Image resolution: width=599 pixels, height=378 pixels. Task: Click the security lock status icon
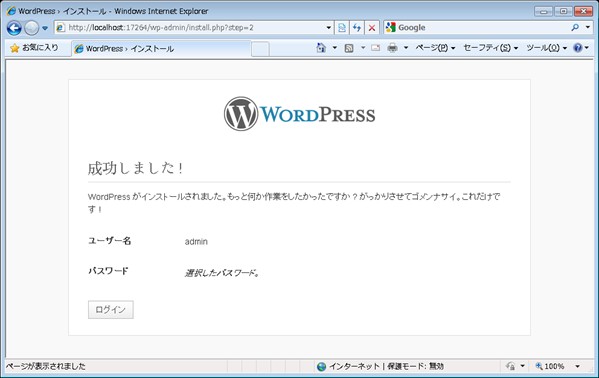coord(511,366)
